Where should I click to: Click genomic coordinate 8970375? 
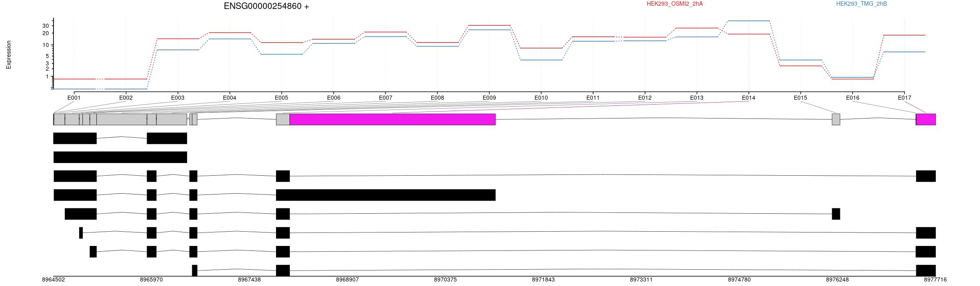click(445, 280)
